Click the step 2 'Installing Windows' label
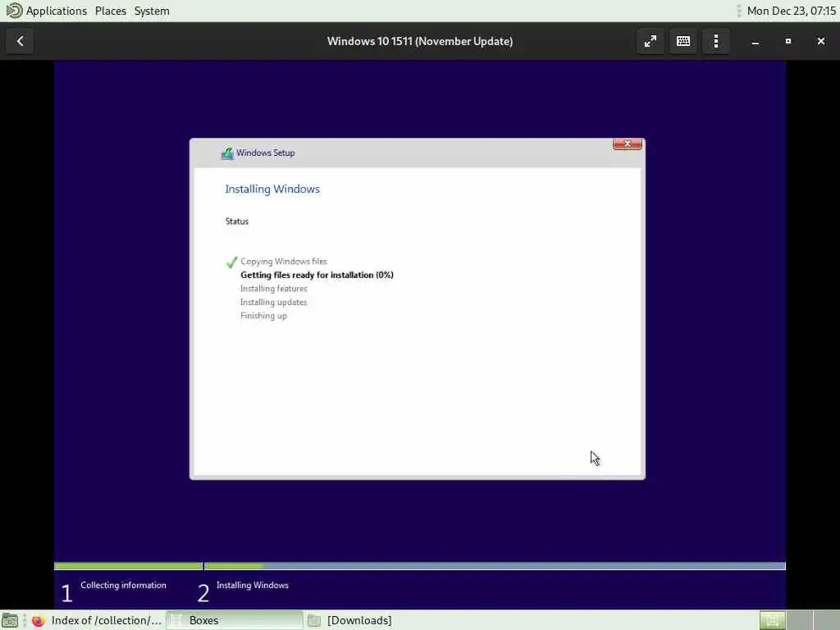 click(x=253, y=585)
